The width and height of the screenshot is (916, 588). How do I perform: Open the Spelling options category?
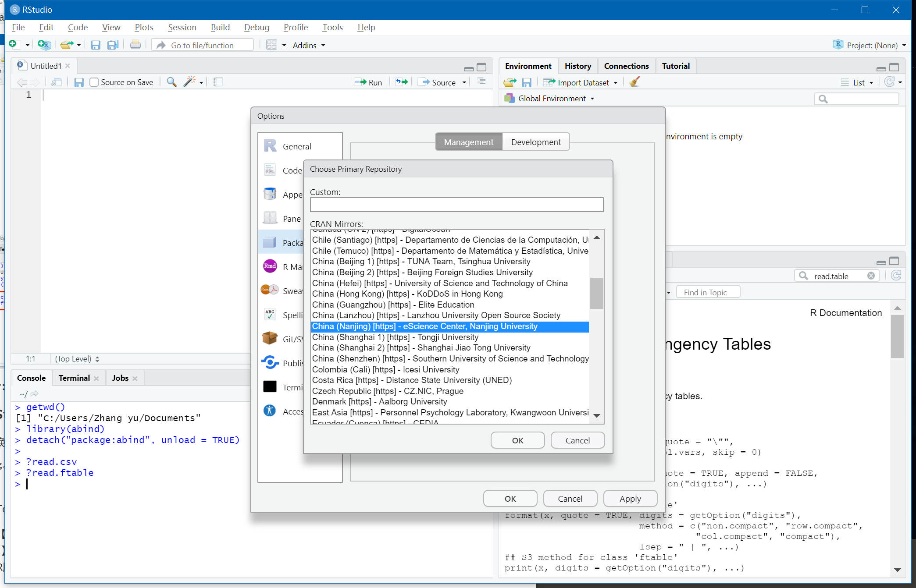point(282,315)
